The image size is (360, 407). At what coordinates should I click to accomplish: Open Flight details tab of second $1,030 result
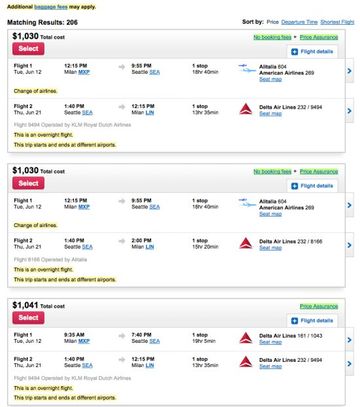312,186
